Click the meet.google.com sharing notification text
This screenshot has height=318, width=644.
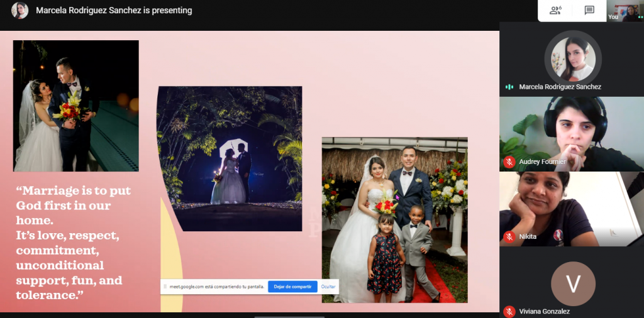point(217,287)
